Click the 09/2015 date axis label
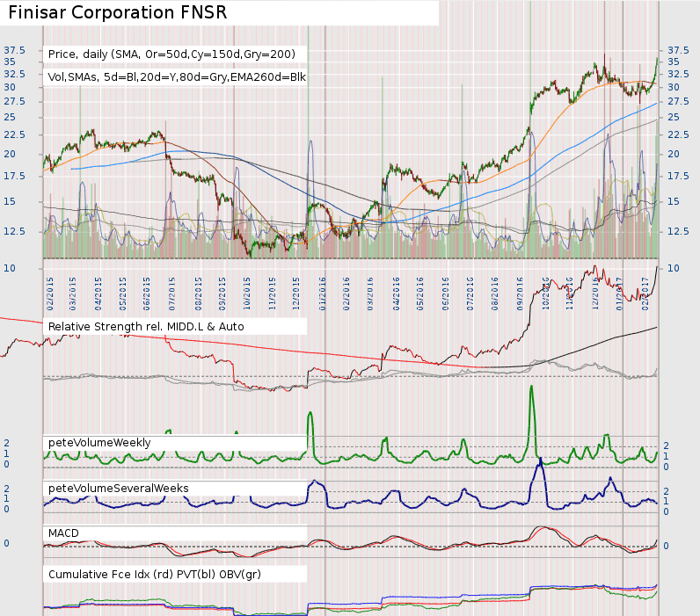This screenshot has height=616, width=700. click(x=222, y=294)
